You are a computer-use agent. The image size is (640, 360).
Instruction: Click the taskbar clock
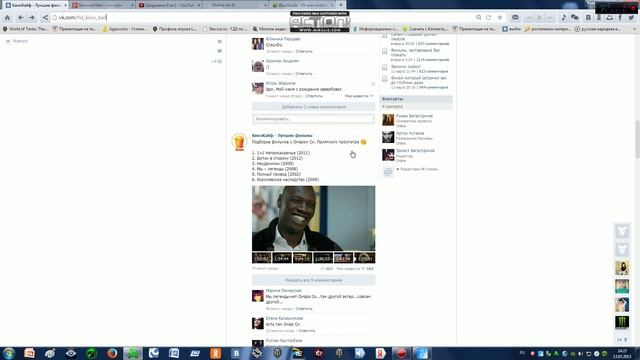pyautogui.click(x=622, y=353)
